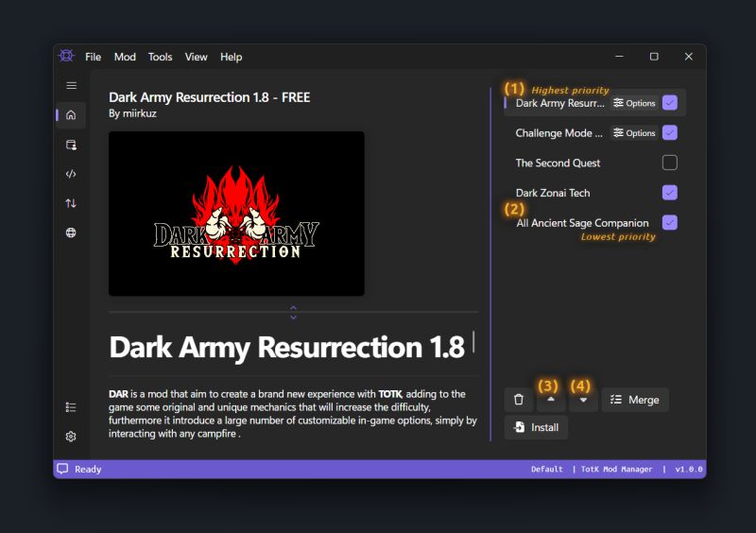
Task: Click the mod title Dark Army Resurrection 1.8 - FREE
Action: pos(209,97)
